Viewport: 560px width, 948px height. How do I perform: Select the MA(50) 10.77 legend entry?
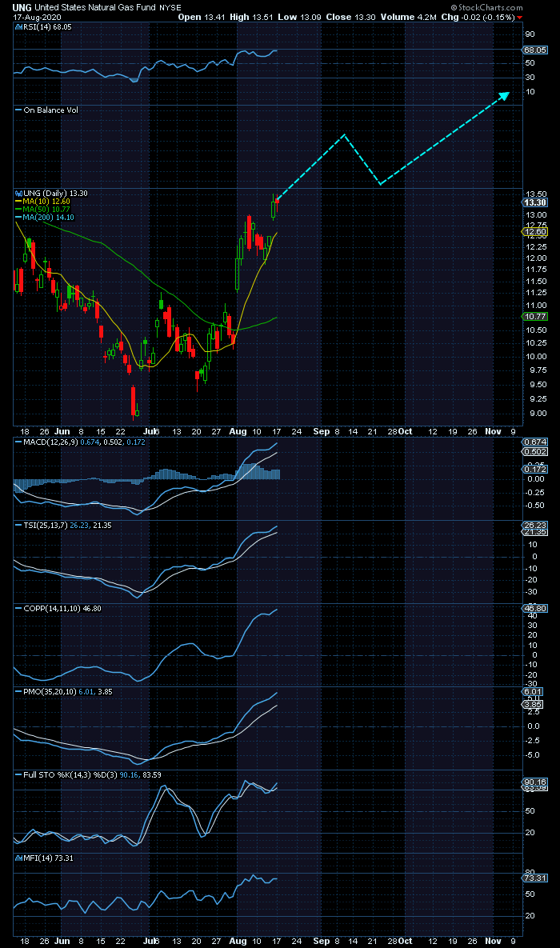(x=42, y=209)
